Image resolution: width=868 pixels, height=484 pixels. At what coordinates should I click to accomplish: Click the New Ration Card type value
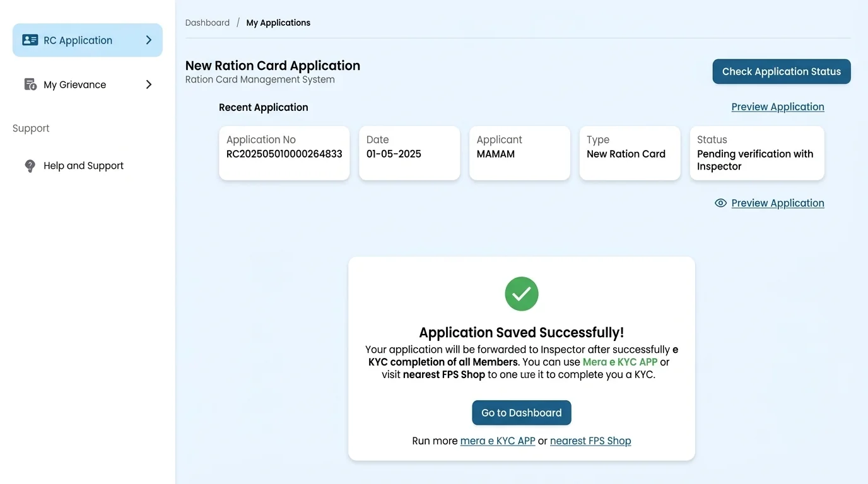click(626, 154)
